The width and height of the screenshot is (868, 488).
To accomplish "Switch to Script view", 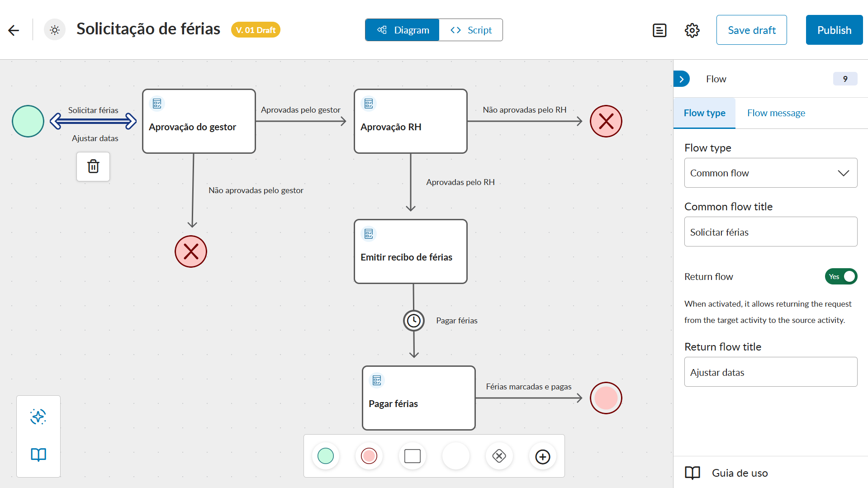I will tap(471, 30).
